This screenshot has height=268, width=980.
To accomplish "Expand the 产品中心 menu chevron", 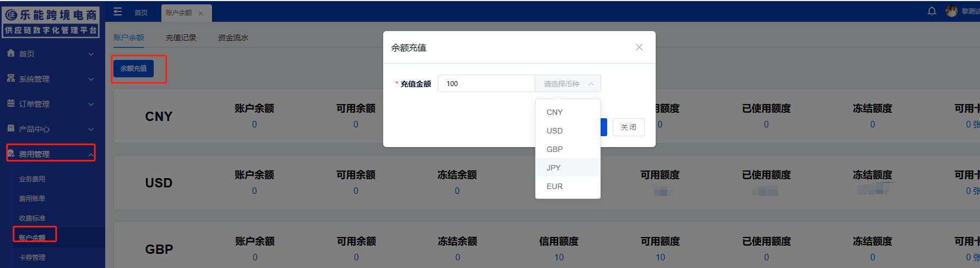I will click(91, 129).
